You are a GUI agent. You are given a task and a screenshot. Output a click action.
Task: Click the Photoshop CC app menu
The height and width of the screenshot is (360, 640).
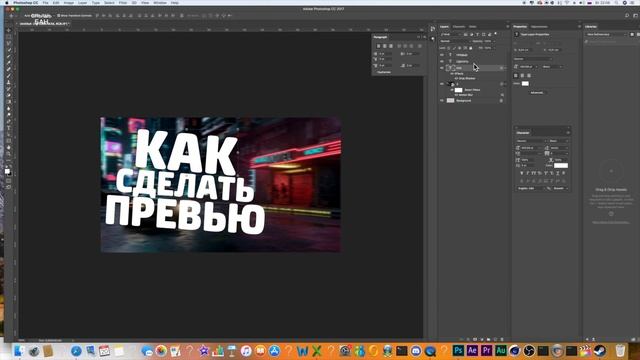click(x=25, y=2)
